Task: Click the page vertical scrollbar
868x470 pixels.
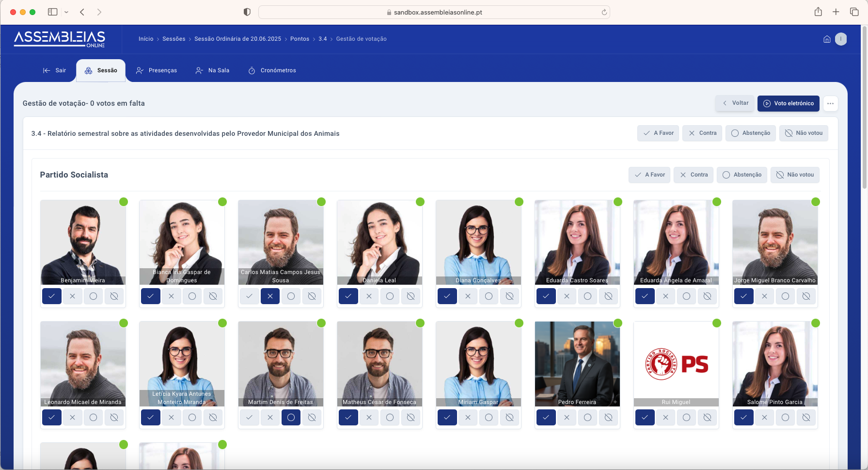Action: [x=864, y=107]
